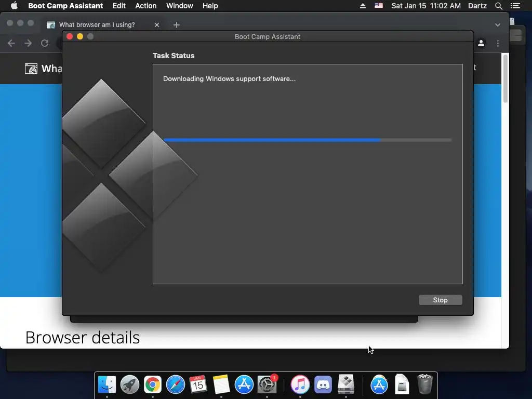The image size is (532, 399).
Task: Open the Window menu
Action: pos(179,6)
